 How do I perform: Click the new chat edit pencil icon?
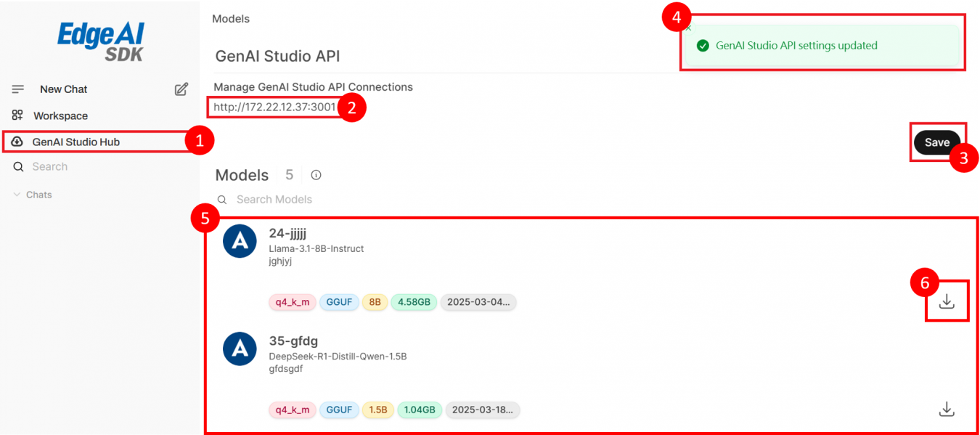[x=181, y=89]
